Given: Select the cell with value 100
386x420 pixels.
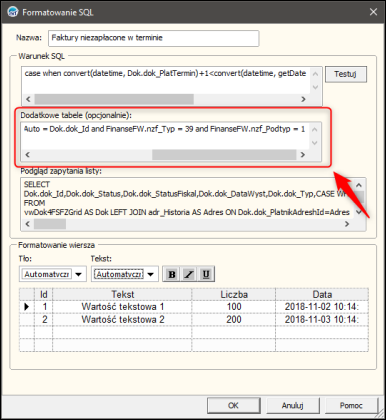Looking at the screenshot, I should coord(234,307).
